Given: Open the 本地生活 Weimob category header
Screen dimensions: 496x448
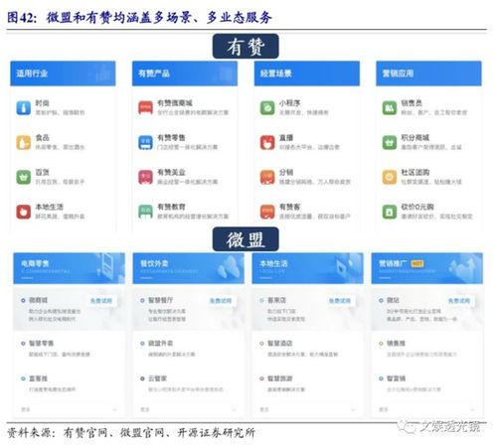Looking at the screenshot, I should pyautogui.click(x=307, y=268).
